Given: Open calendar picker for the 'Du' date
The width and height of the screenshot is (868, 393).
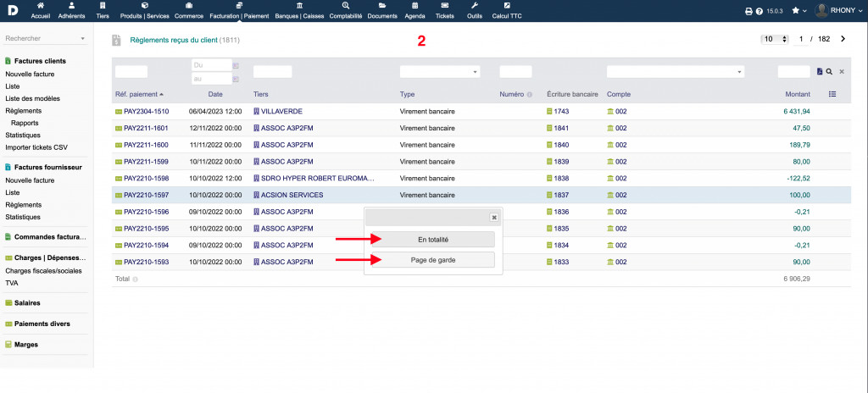Looking at the screenshot, I should pos(236,65).
